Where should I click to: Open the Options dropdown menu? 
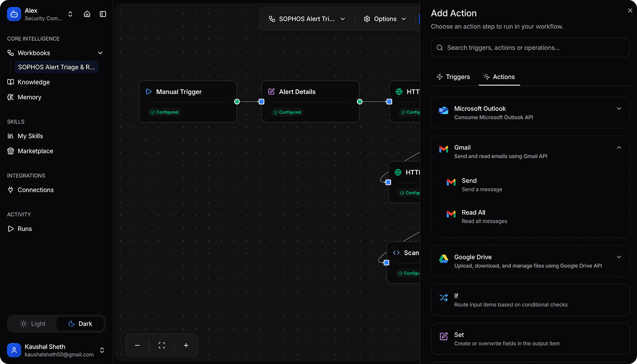[x=385, y=19]
